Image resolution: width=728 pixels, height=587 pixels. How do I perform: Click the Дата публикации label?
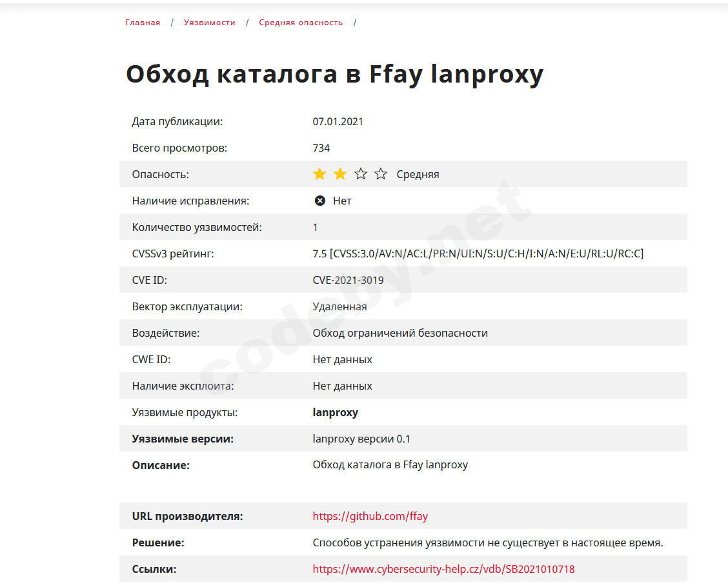177,121
